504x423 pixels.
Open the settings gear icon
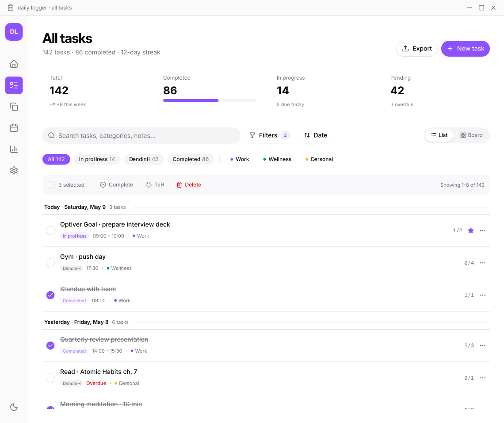14,170
